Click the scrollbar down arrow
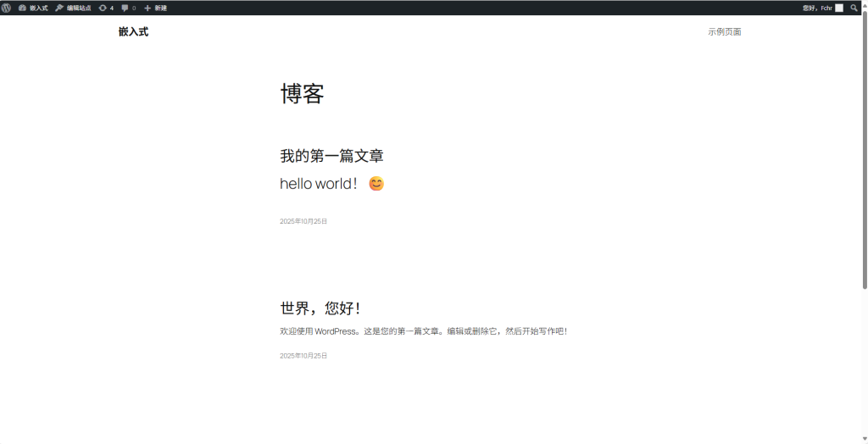This screenshot has height=444, width=868. [864, 439]
